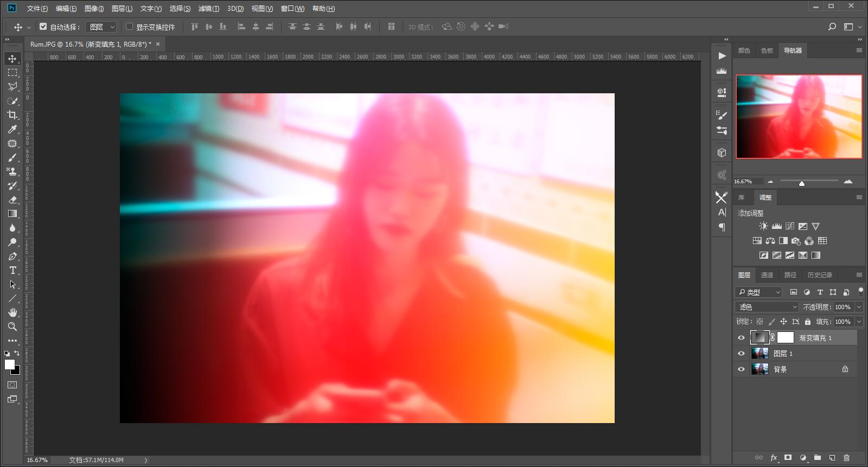
Task: Close the Rum.JPG document tab
Action: [x=157, y=44]
